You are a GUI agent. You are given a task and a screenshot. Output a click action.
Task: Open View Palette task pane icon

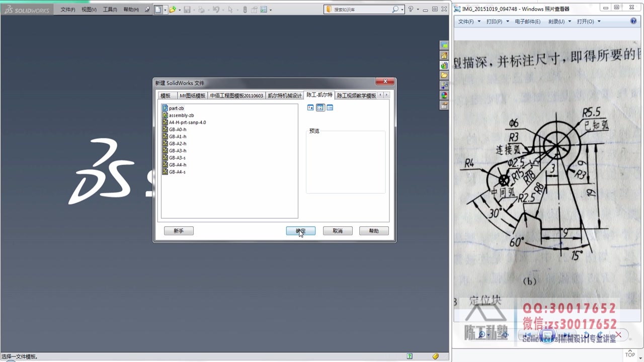444,85
